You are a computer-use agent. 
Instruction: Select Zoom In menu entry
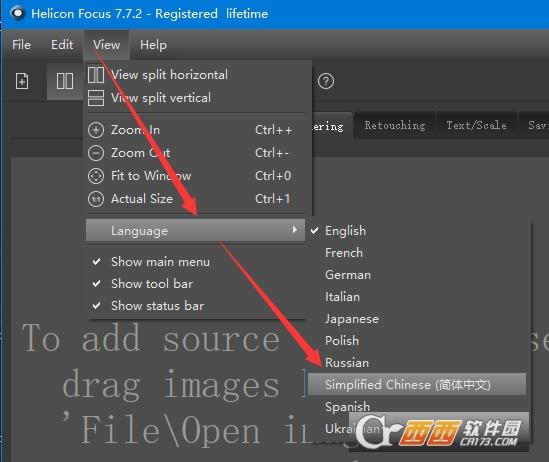coord(196,130)
